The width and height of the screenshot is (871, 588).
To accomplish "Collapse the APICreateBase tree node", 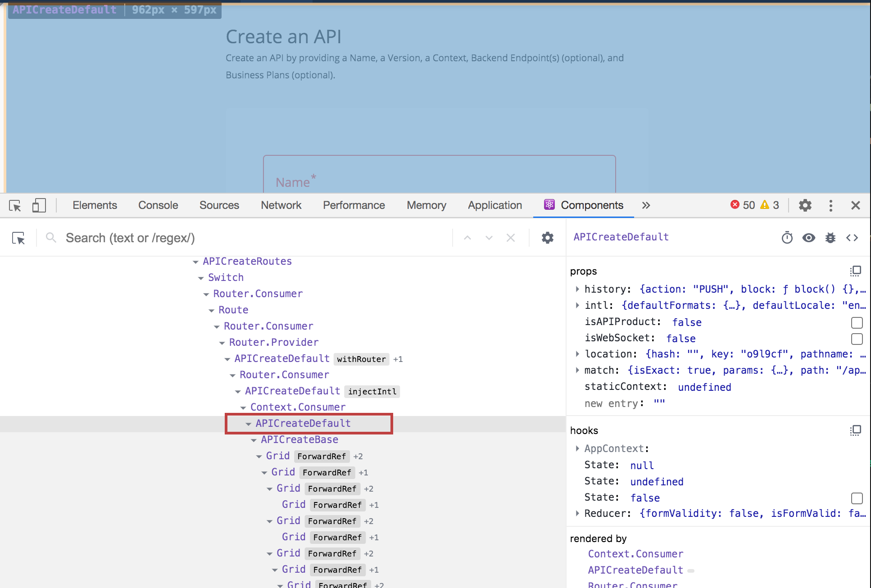I will (254, 439).
